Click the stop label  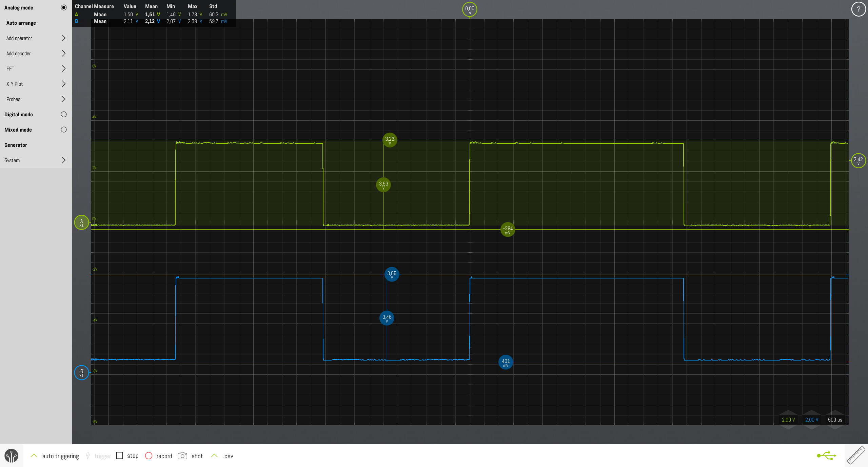(x=133, y=456)
